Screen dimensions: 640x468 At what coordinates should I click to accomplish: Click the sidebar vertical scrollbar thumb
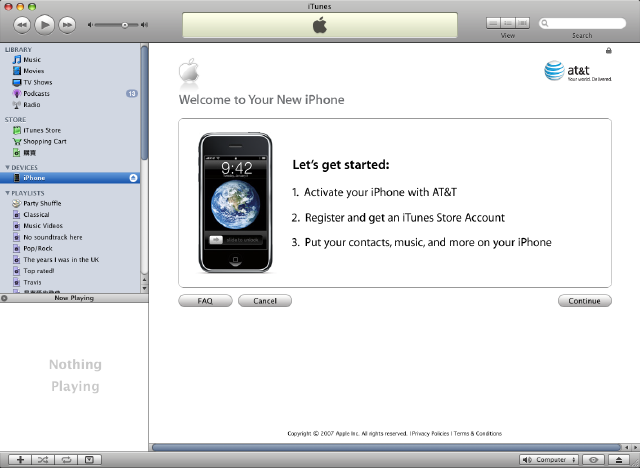(144, 102)
